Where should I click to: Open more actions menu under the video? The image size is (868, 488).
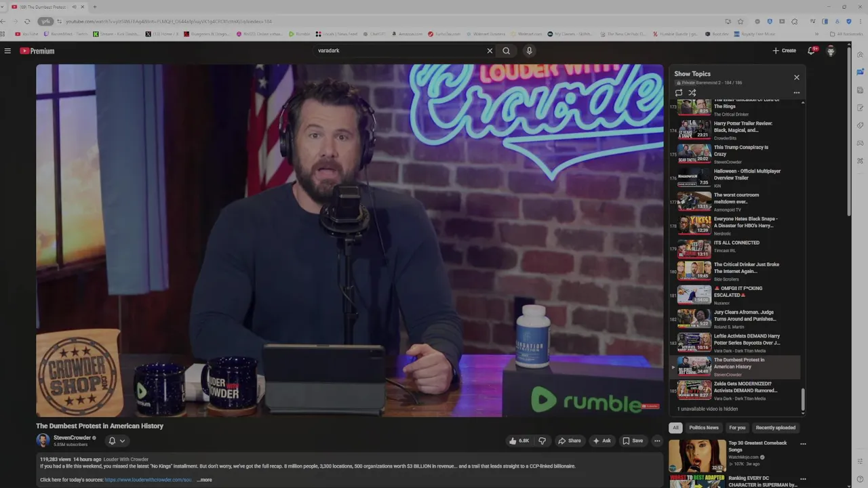tap(656, 441)
